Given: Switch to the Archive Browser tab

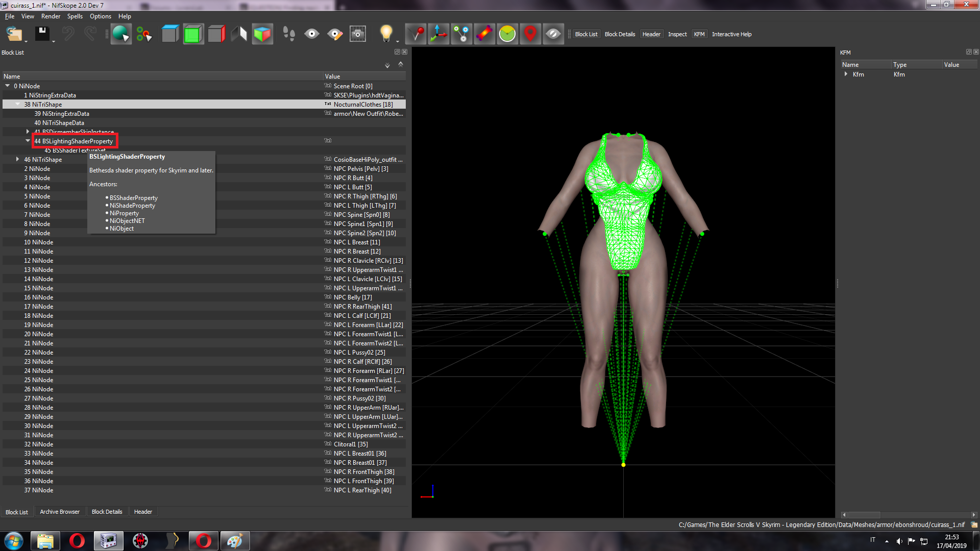Looking at the screenshot, I should click(x=60, y=512).
